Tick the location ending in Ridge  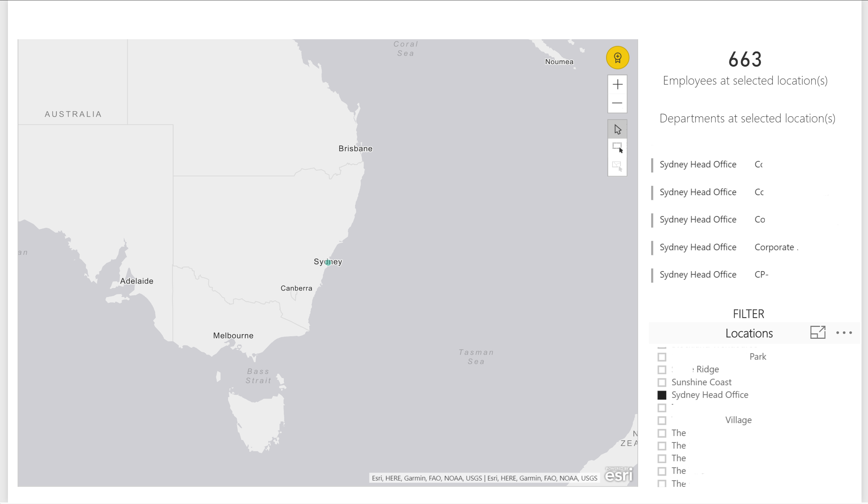coord(662,370)
